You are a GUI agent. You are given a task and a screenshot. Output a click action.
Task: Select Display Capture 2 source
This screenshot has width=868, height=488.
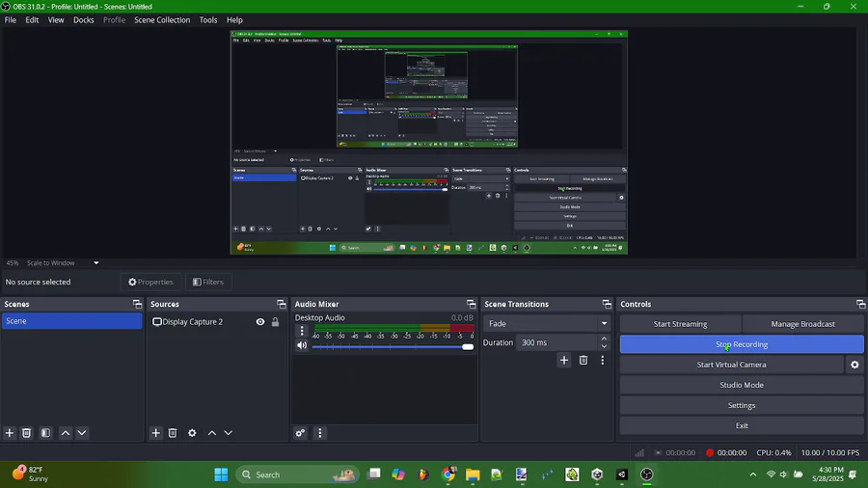(x=192, y=321)
